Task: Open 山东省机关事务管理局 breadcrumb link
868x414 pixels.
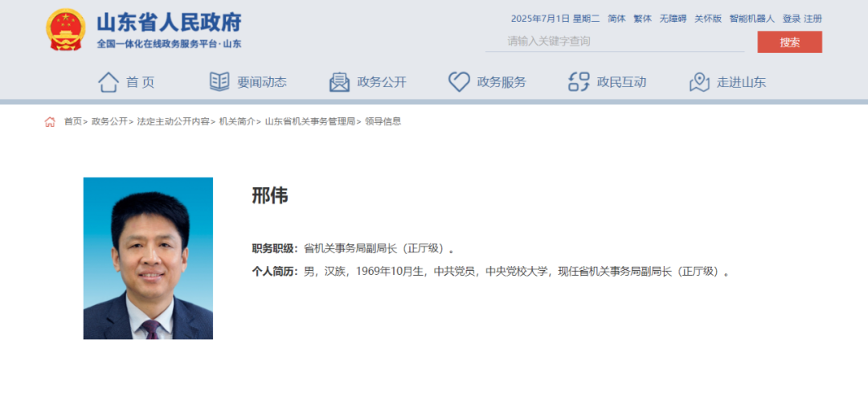Action: pyautogui.click(x=309, y=122)
